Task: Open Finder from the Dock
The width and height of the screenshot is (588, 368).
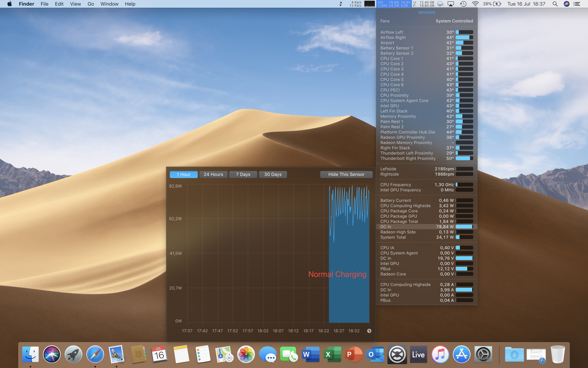Action: (30, 354)
